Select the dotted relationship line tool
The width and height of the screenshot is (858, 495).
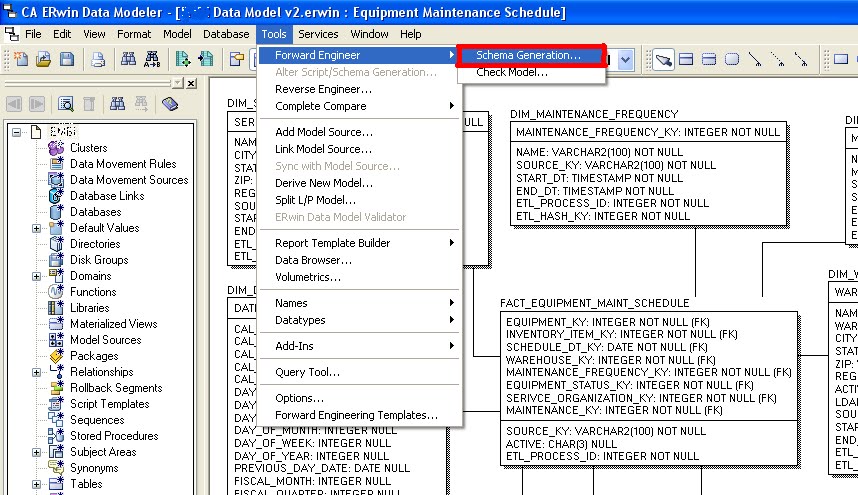(x=777, y=59)
